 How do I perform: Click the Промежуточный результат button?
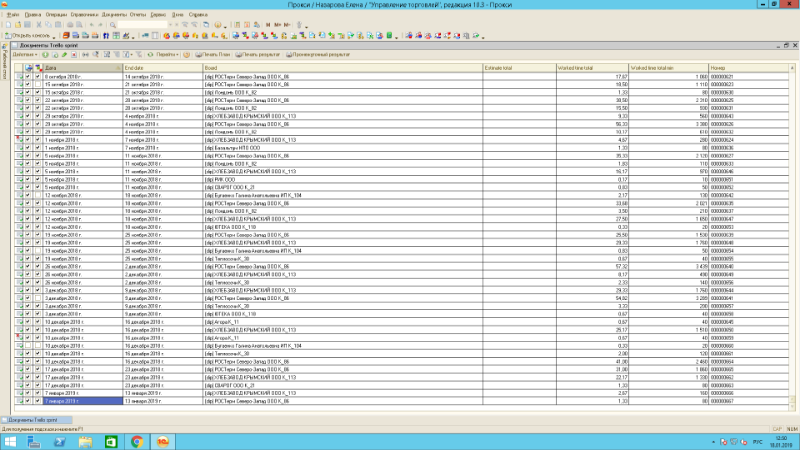tap(318, 53)
